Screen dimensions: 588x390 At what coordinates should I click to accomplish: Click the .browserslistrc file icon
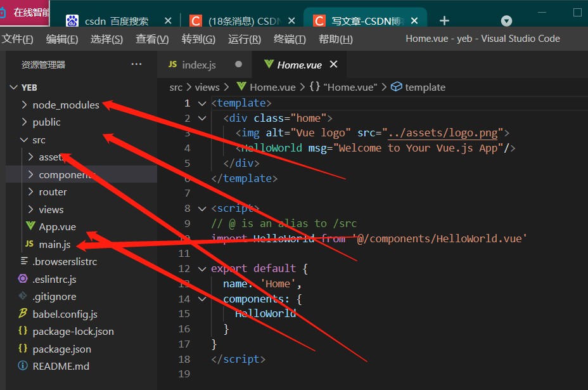[x=24, y=261]
